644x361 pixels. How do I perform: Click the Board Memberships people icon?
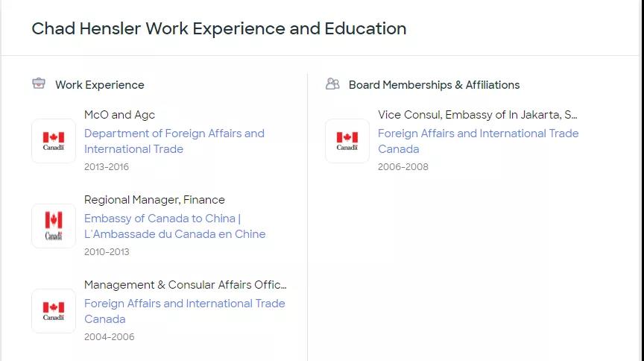[332, 84]
